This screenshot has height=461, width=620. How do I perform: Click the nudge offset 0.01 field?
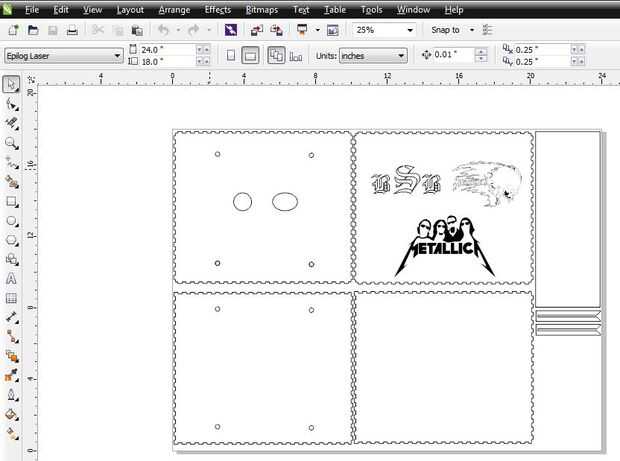453,55
